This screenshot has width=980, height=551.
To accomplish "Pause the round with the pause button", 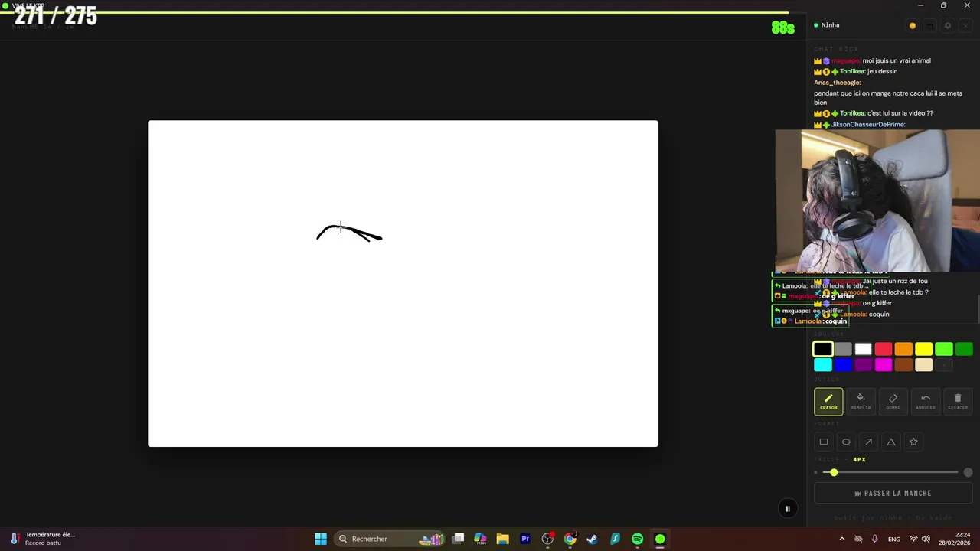I will pyautogui.click(x=788, y=509).
